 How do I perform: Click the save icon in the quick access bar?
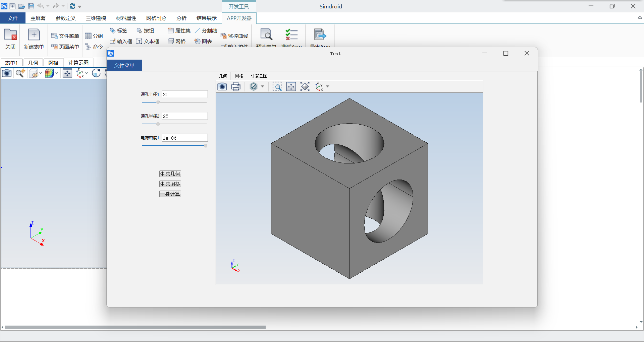[x=31, y=6]
